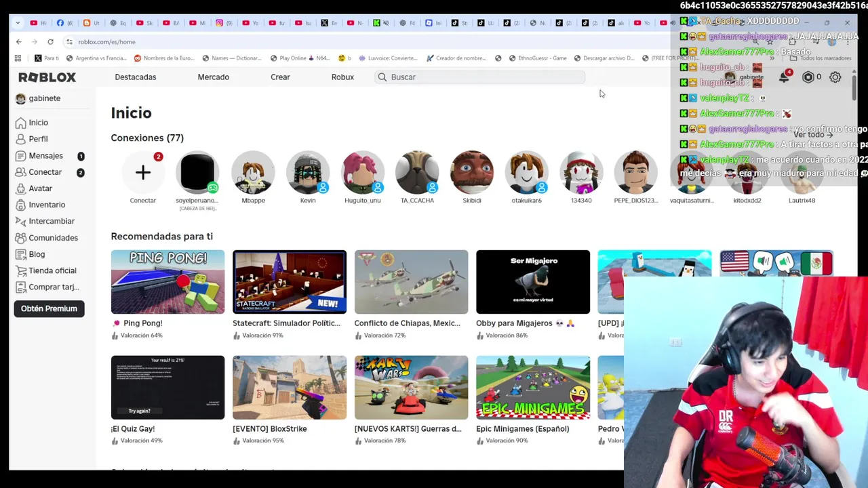
Task: Open PEPE_DIOS123 friend avatar
Action: [636, 172]
